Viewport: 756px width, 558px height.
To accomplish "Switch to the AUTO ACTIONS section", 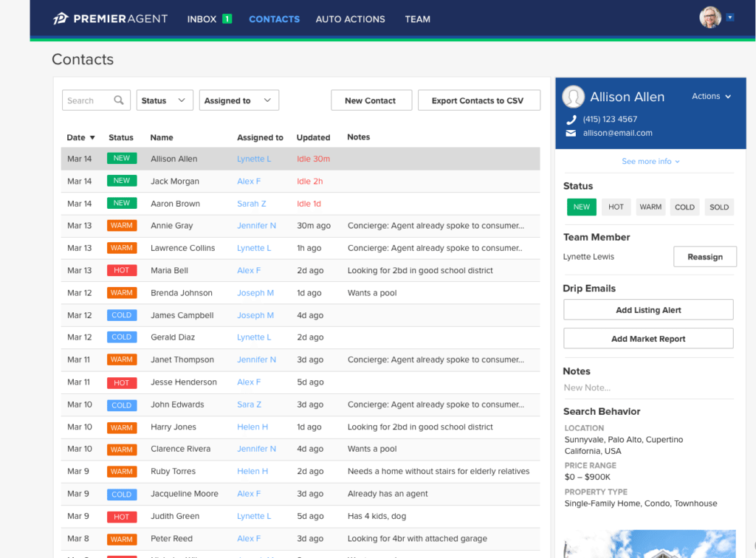I will (350, 19).
